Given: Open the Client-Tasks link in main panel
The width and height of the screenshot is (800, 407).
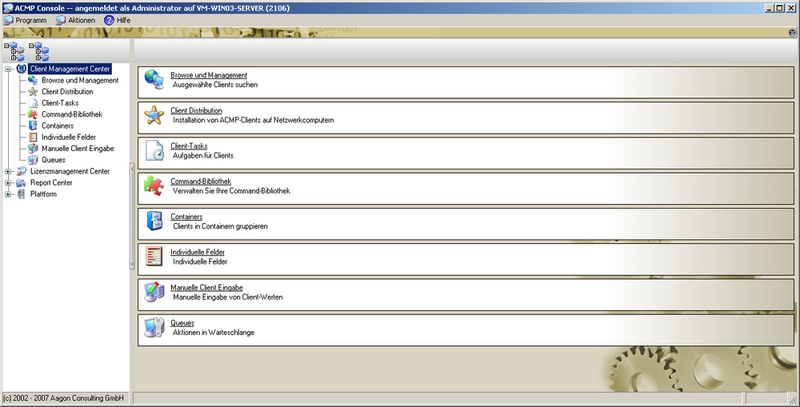Looking at the screenshot, I should pyautogui.click(x=189, y=146).
